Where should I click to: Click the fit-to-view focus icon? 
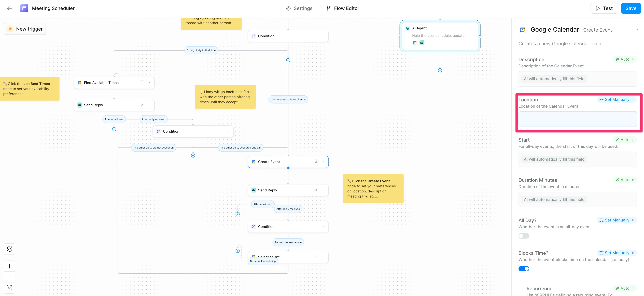pos(9,288)
